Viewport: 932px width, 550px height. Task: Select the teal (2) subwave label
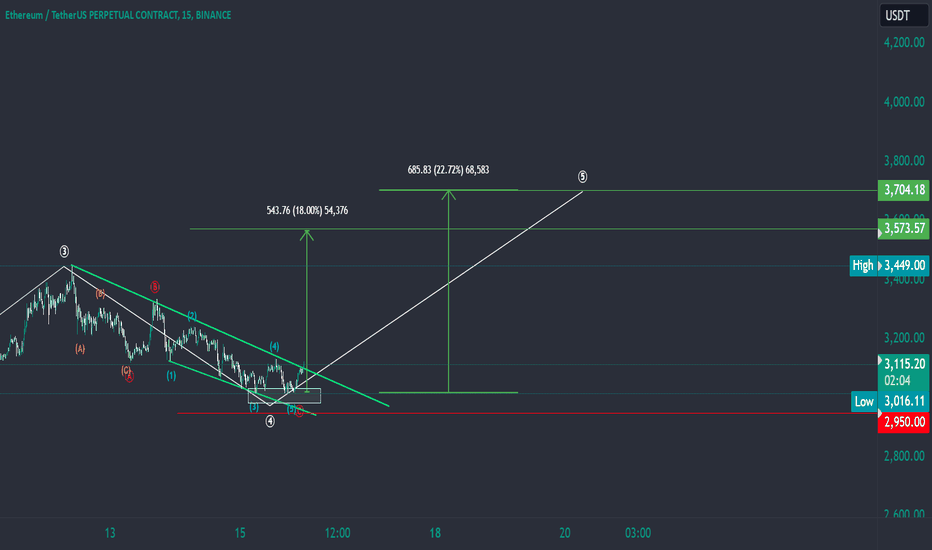pyautogui.click(x=192, y=315)
